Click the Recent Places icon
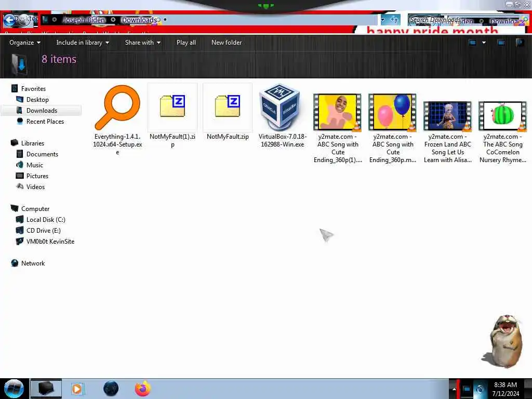Viewport: 532px width, 399px height. pyautogui.click(x=20, y=121)
